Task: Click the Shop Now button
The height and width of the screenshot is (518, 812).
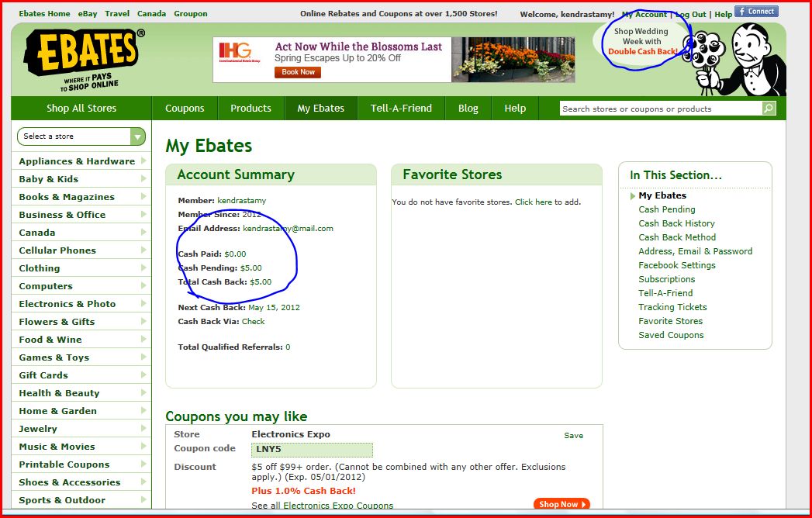Action: [x=561, y=504]
